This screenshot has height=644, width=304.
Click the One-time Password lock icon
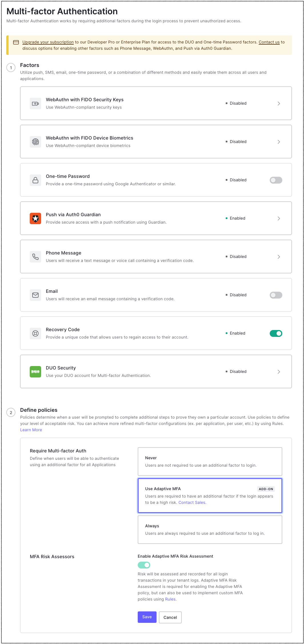pyautogui.click(x=35, y=180)
